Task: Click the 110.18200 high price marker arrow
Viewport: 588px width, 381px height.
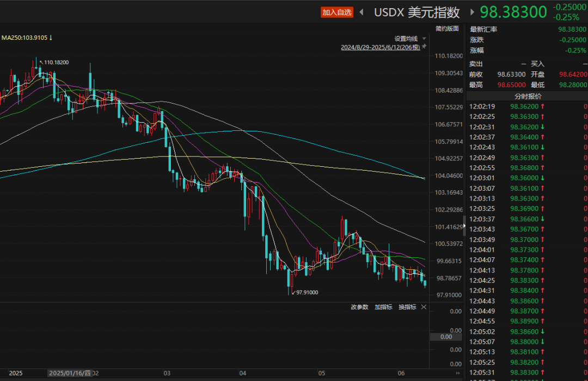Action: point(41,62)
